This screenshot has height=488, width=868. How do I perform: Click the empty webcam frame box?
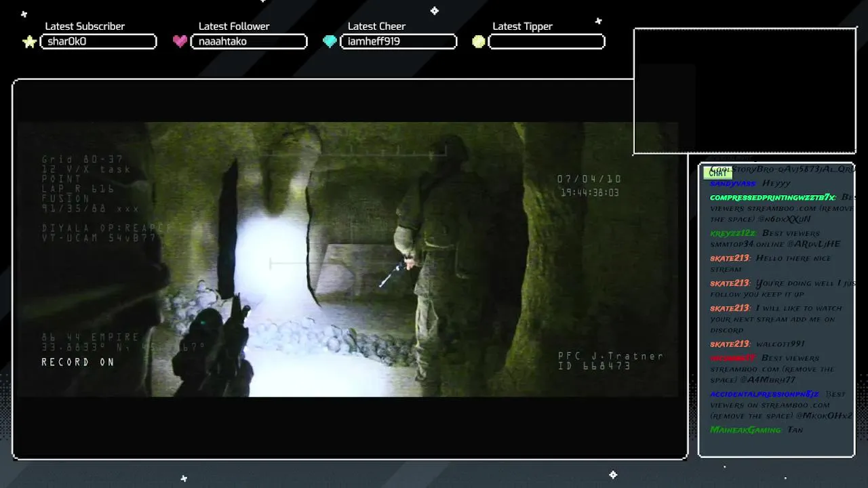coord(745,91)
